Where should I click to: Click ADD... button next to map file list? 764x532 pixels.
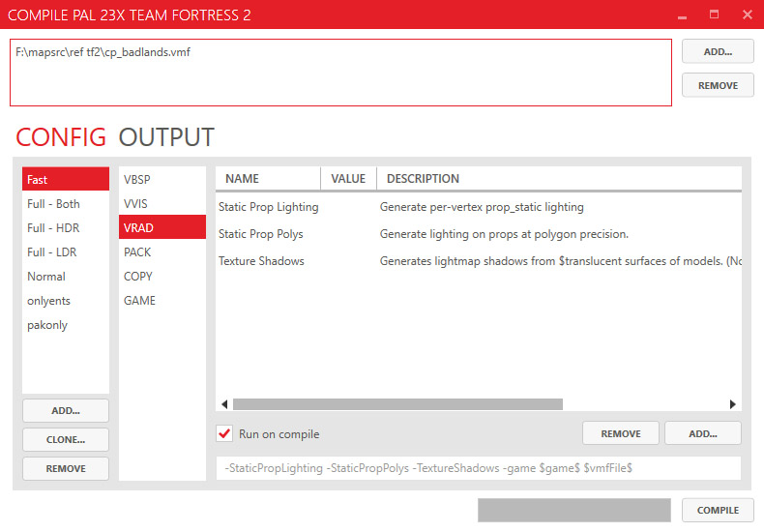(x=718, y=51)
